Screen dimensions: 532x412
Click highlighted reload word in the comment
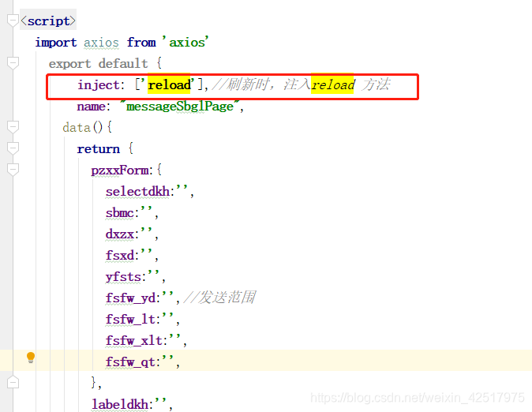tap(333, 84)
